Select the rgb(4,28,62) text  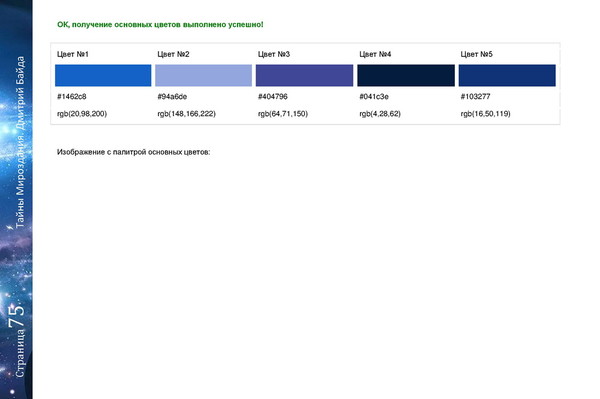tap(380, 114)
